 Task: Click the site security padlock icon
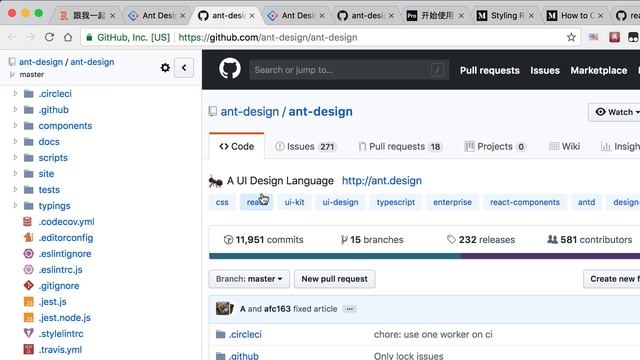click(x=89, y=37)
